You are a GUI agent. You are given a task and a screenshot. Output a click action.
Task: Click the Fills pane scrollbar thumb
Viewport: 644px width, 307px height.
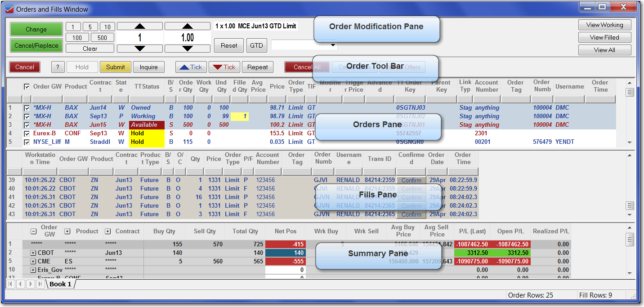tap(630, 205)
